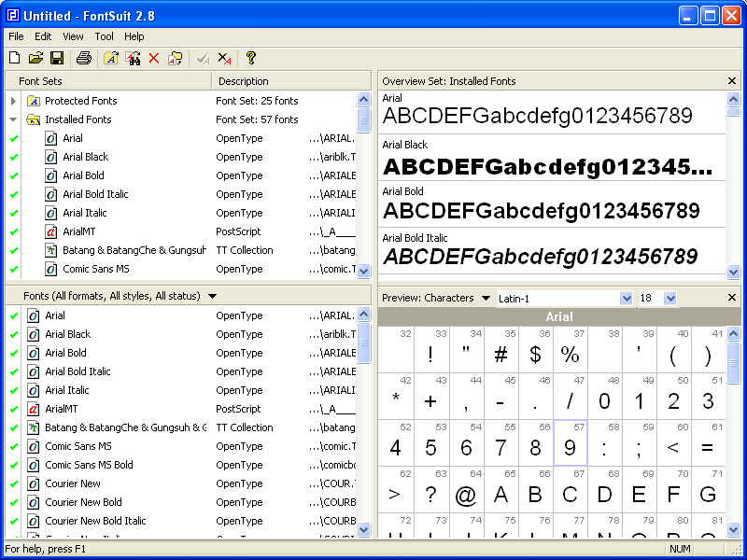Click the red X Delete toolbar icon

tap(154, 58)
